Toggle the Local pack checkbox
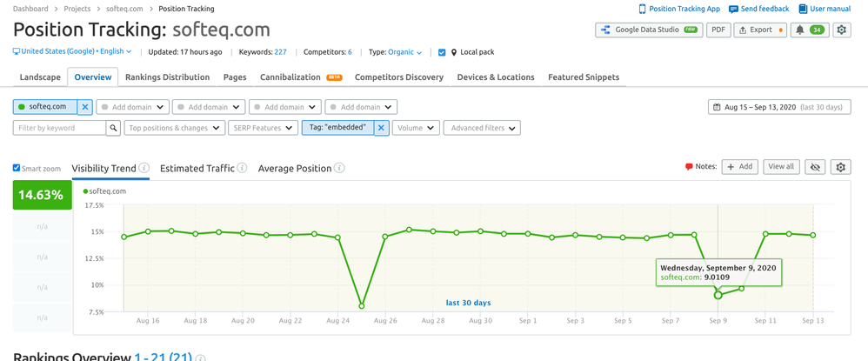The image size is (868, 361). tap(442, 52)
